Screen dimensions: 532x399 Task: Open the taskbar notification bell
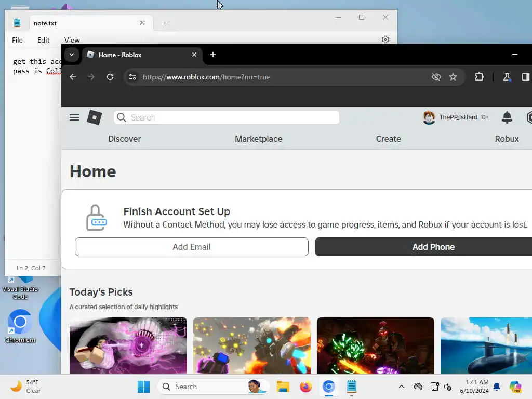pyautogui.click(x=497, y=387)
